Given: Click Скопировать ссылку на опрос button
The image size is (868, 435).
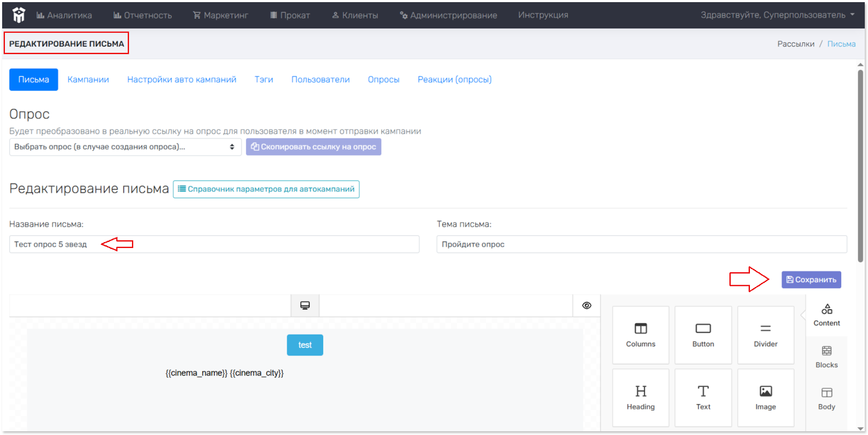Looking at the screenshot, I should (x=313, y=147).
